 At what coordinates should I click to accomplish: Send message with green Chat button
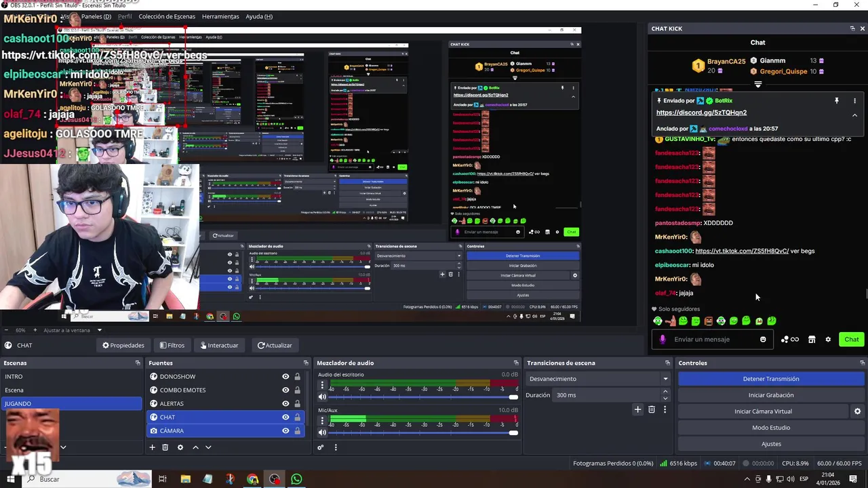(x=852, y=340)
